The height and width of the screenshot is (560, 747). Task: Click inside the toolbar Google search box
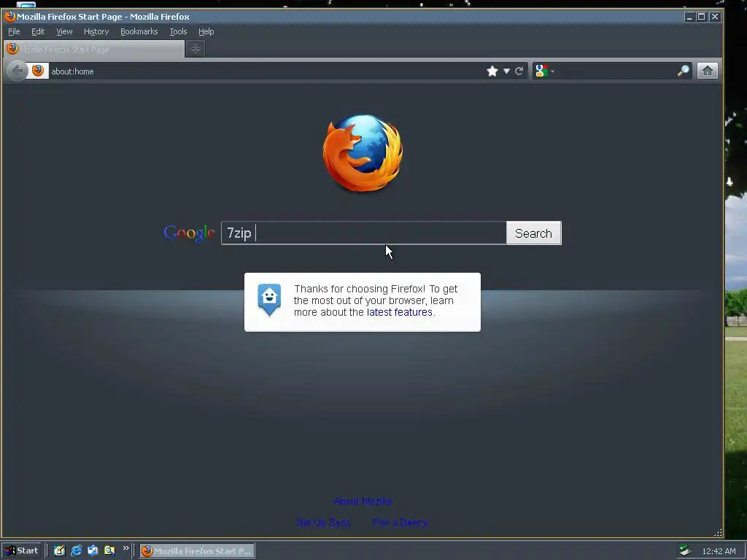pyautogui.click(x=614, y=71)
